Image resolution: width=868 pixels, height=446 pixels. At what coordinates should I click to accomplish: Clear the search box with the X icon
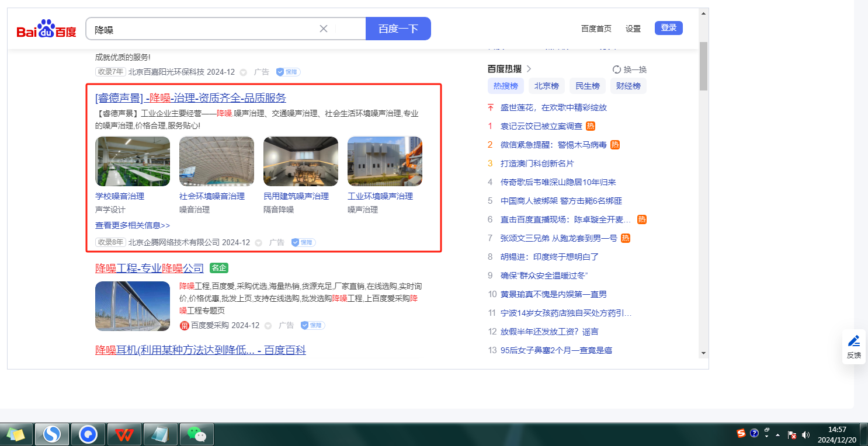(324, 29)
